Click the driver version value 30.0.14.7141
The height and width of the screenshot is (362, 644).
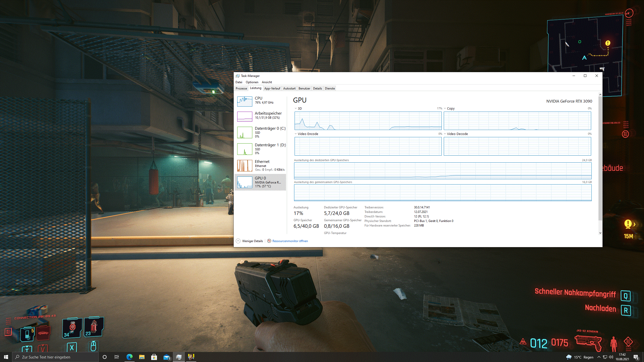tap(422, 207)
